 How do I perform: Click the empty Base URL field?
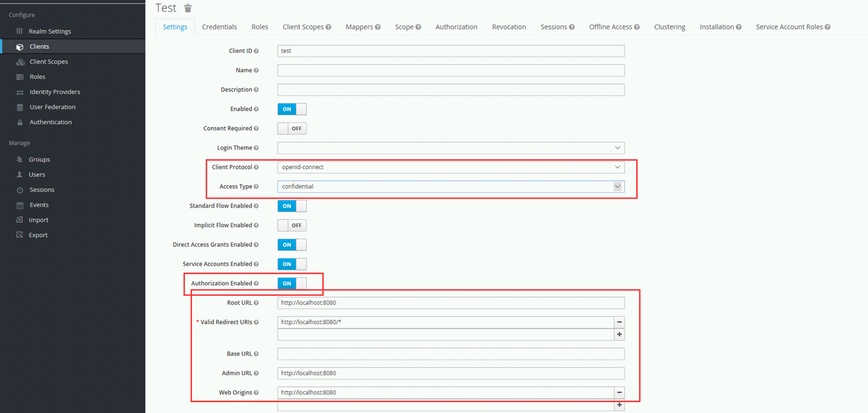(x=451, y=354)
